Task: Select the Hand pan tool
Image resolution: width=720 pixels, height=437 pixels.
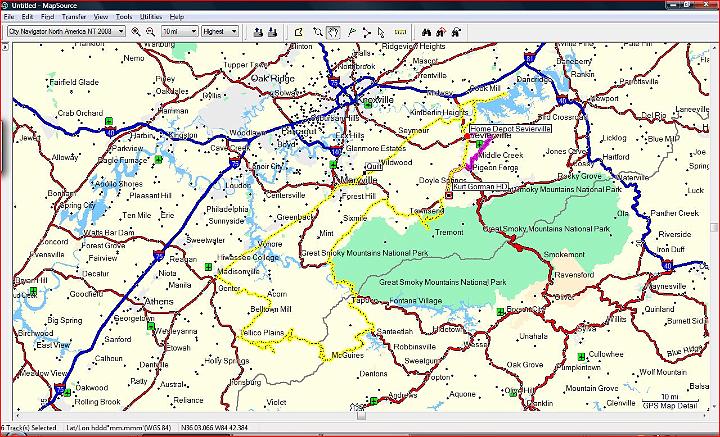Action: [x=333, y=32]
